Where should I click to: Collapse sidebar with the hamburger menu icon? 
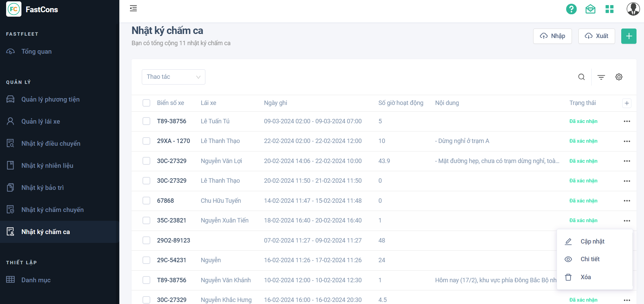(133, 8)
